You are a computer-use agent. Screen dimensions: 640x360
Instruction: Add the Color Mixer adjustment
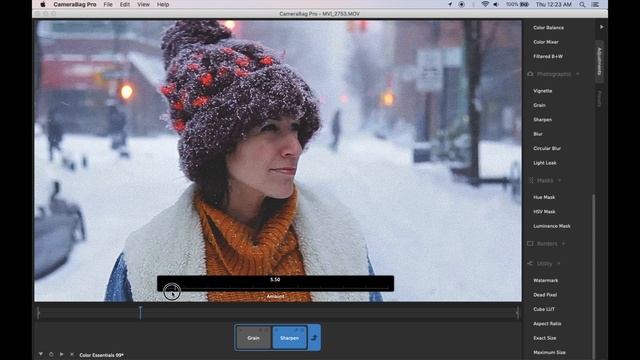pyautogui.click(x=546, y=42)
